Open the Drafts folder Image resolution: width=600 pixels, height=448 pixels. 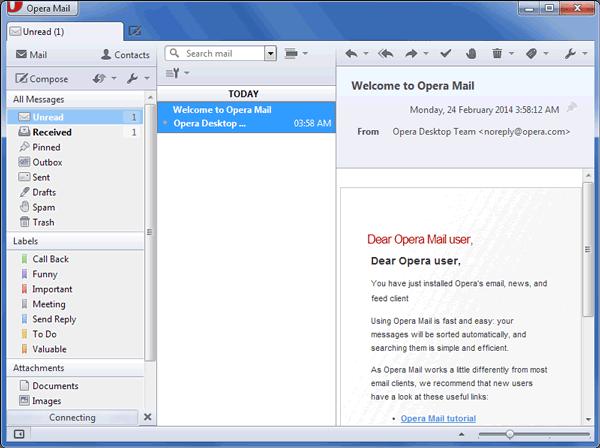click(75, 192)
